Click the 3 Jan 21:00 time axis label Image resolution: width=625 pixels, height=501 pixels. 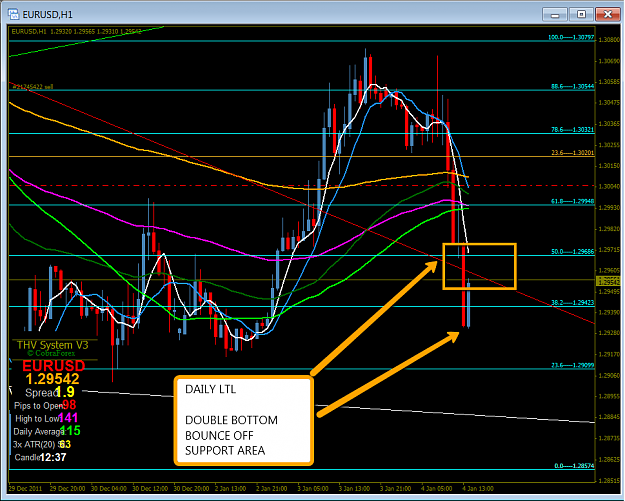click(x=395, y=488)
